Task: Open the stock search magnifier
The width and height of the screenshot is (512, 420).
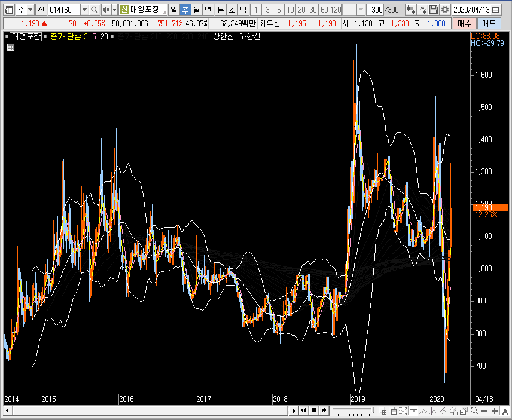Action: 94,10
